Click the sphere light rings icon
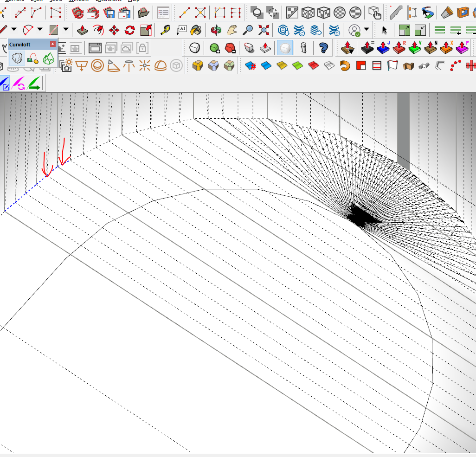Image resolution: width=476 pixels, height=457 pixels. (x=97, y=65)
